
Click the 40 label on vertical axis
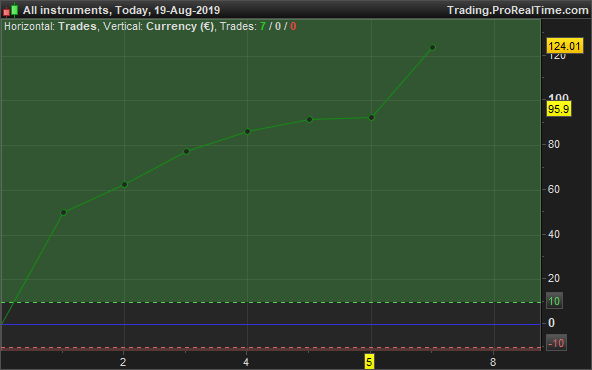pos(553,234)
